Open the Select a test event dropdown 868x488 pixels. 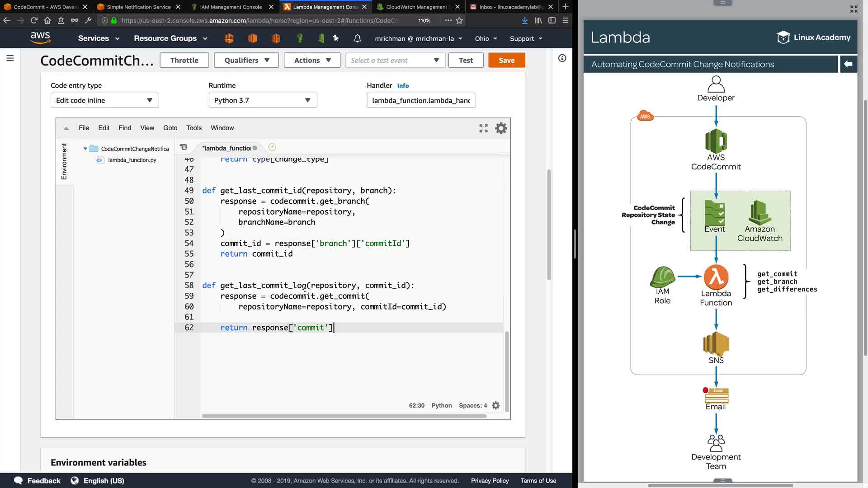click(395, 60)
